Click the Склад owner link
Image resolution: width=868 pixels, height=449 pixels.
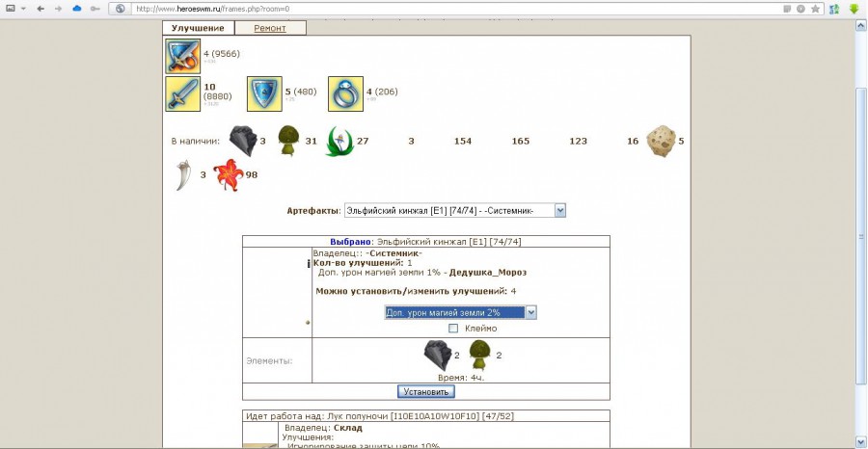348,428
